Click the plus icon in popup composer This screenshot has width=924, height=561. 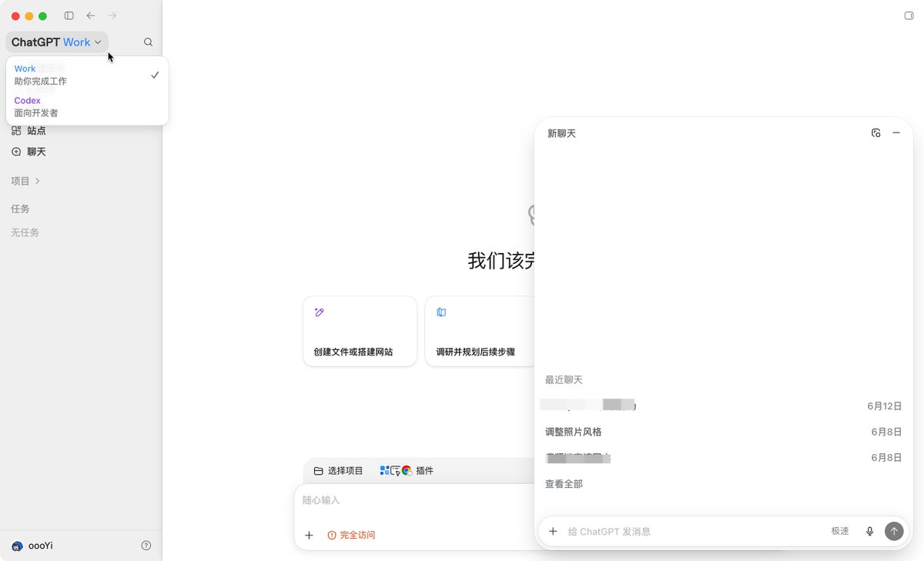tap(553, 531)
